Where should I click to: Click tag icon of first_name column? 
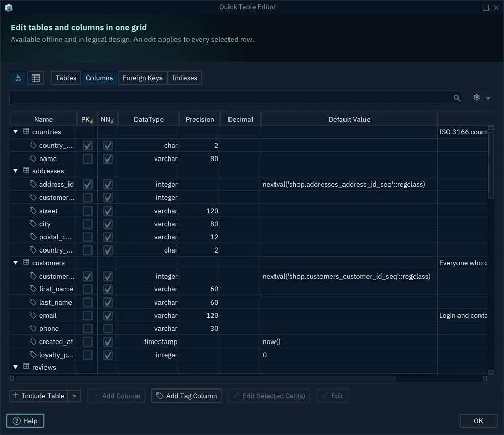pos(33,288)
